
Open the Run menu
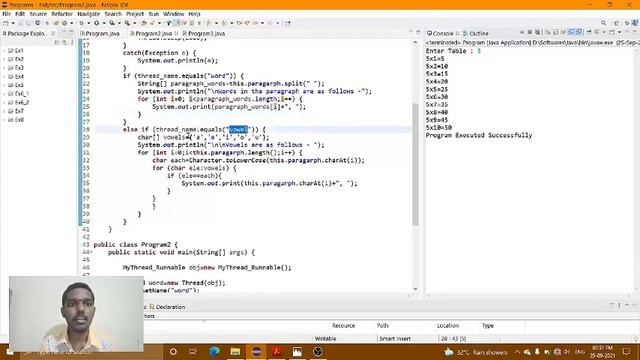click(153, 14)
